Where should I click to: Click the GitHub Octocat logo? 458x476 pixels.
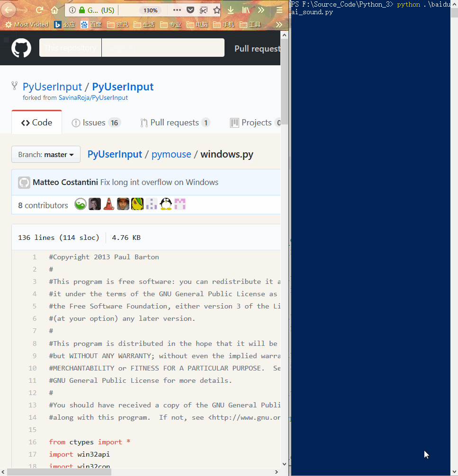tap(21, 48)
